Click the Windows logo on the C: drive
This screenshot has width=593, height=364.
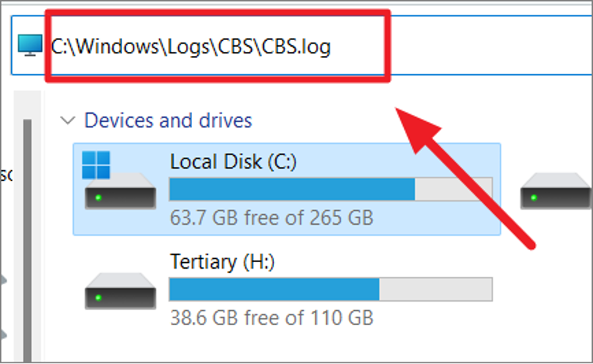pos(96,165)
